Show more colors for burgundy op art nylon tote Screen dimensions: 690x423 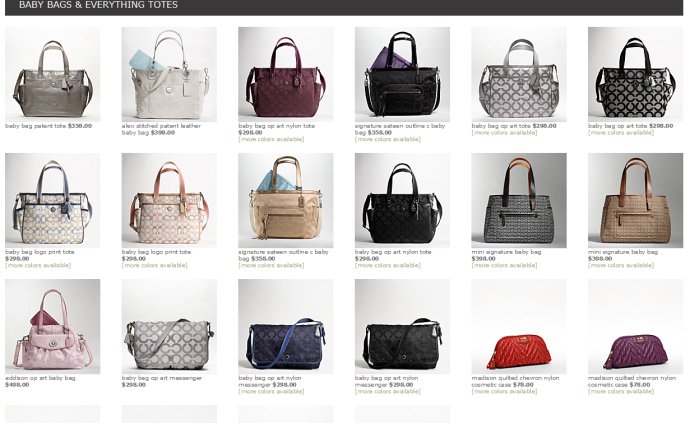(x=271, y=140)
